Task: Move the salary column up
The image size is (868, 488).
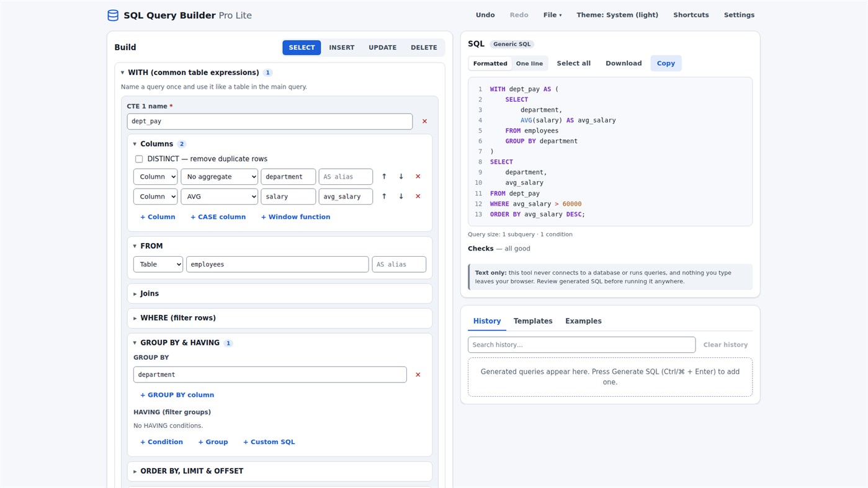Action: 384,197
